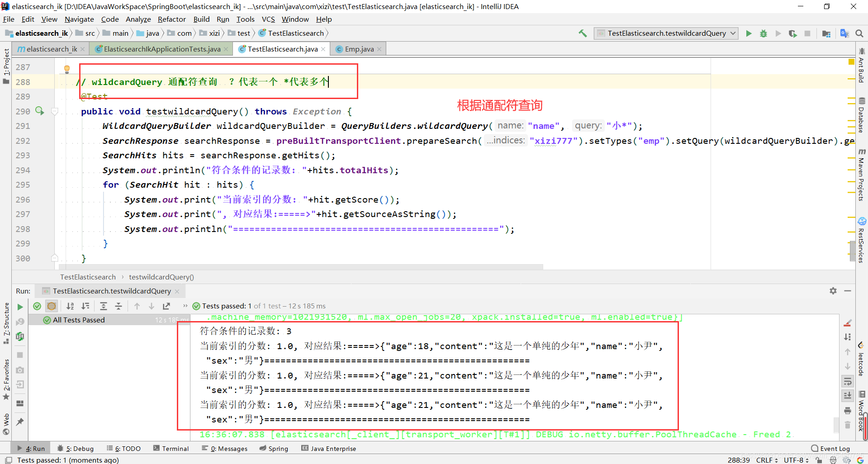Pin the Run tab
The height and width of the screenshot is (464, 868).
coord(20,421)
